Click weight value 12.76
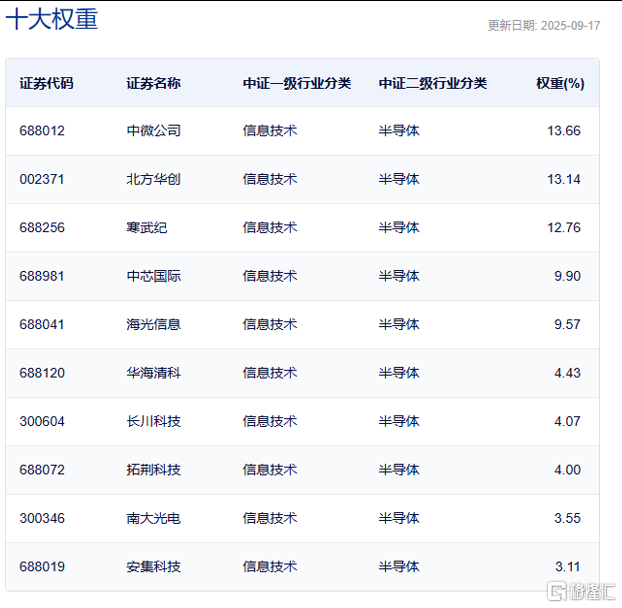The width and height of the screenshot is (622, 608). 564,228
